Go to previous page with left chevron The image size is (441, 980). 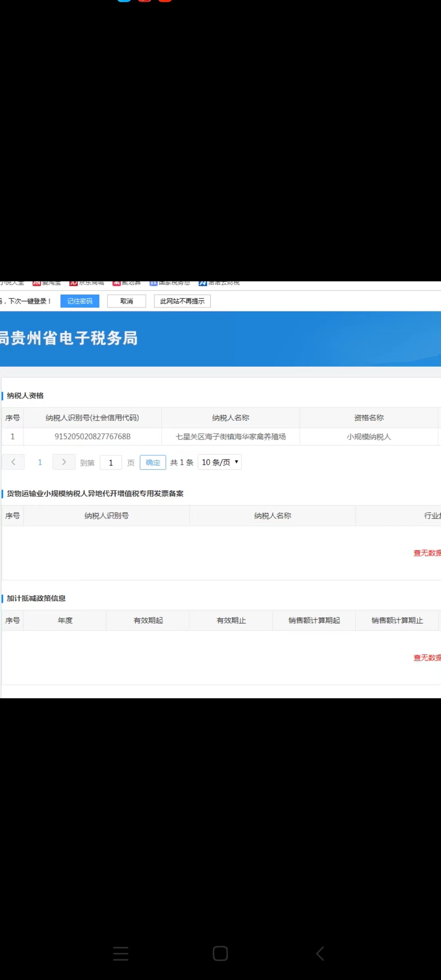(x=13, y=462)
